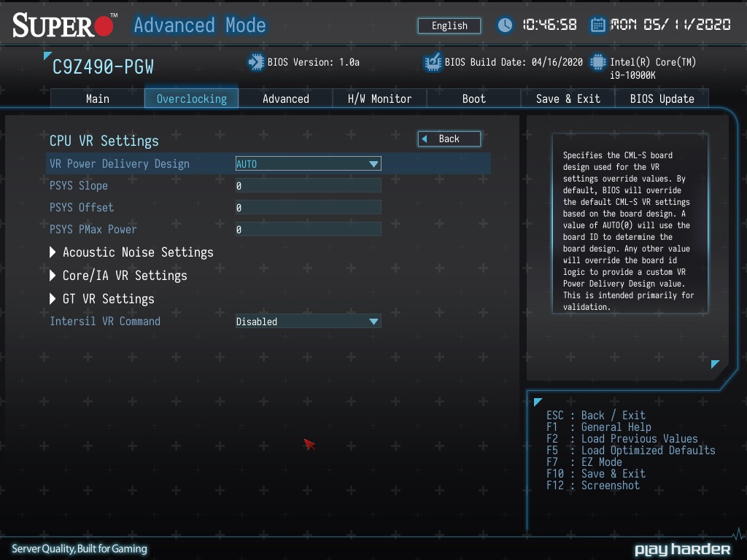747x560 pixels.
Task: Click the calendar icon beside the date
Action: click(597, 25)
